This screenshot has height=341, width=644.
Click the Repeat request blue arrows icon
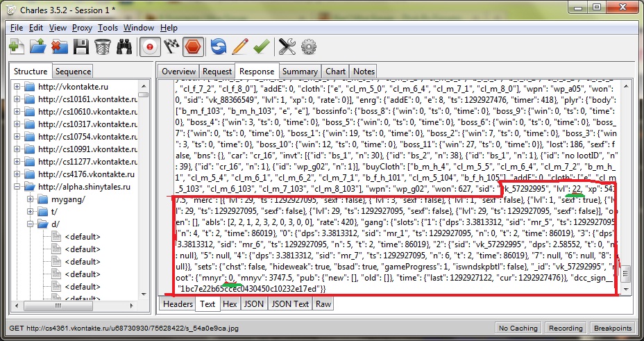pos(219,47)
